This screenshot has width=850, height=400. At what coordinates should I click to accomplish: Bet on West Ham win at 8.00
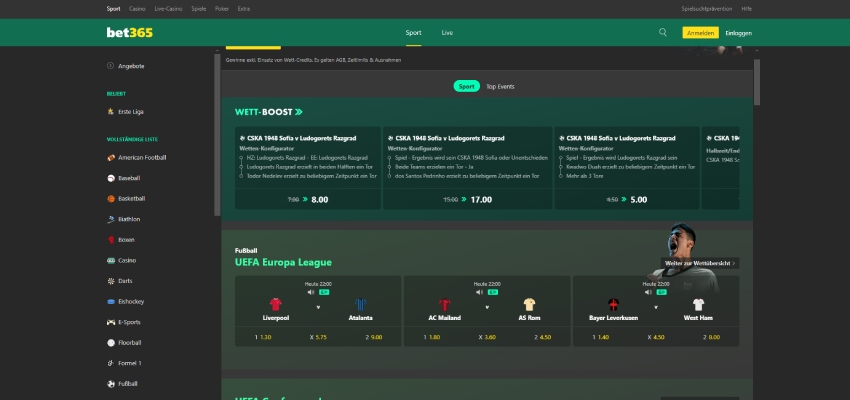click(x=712, y=337)
